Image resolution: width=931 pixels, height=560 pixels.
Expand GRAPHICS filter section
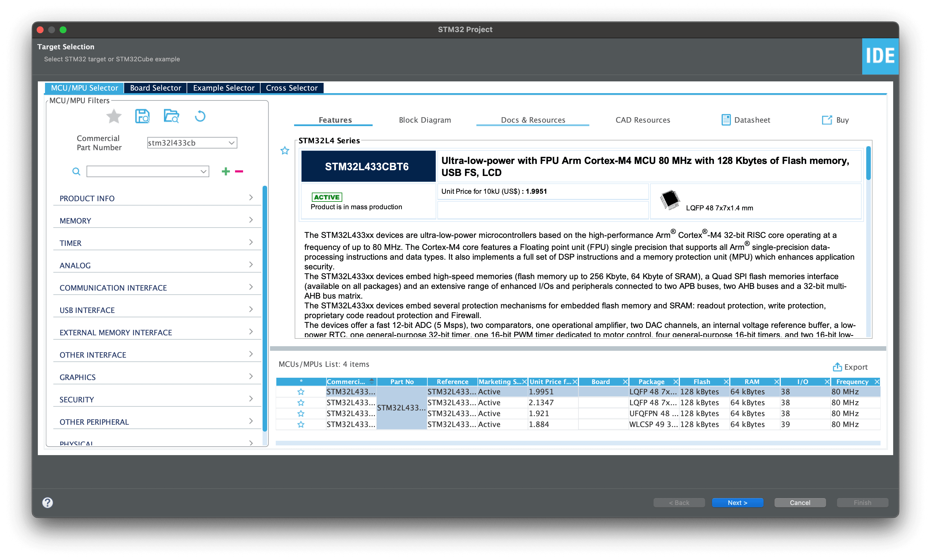coord(157,377)
